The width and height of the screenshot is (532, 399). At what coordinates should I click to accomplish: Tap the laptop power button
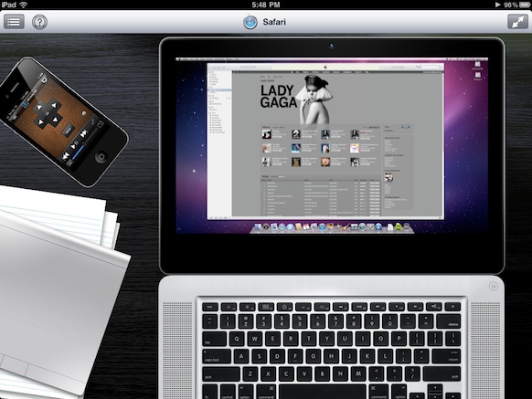click(x=494, y=287)
